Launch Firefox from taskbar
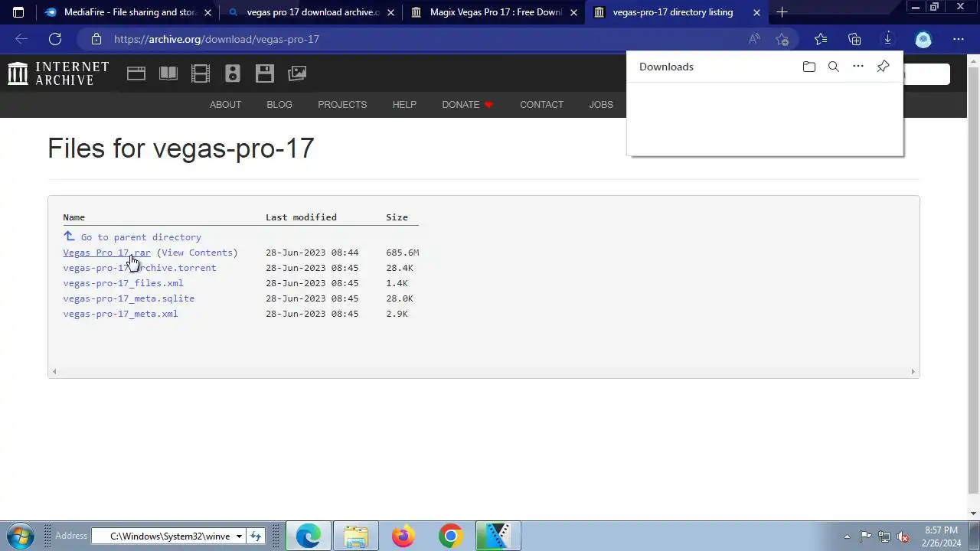Image resolution: width=980 pixels, height=551 pixels. 403,536
